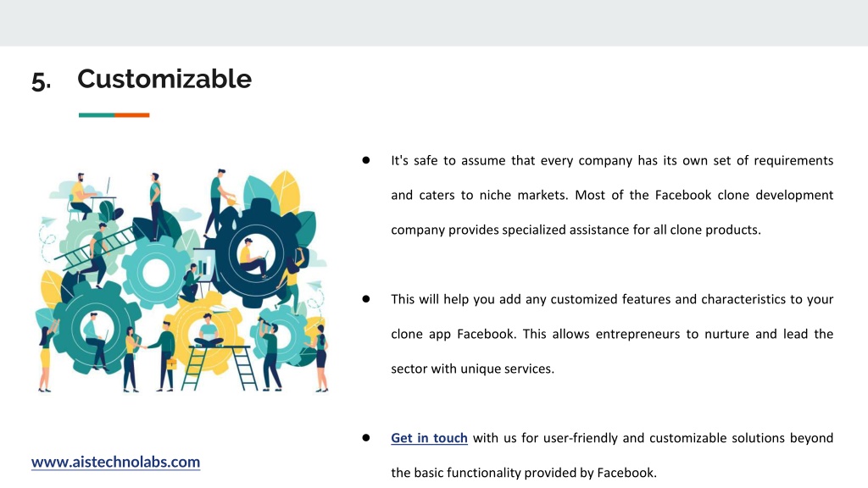Screen dimensions: 868x488
Task: Select the Customizable heading text
Action: 164,79
